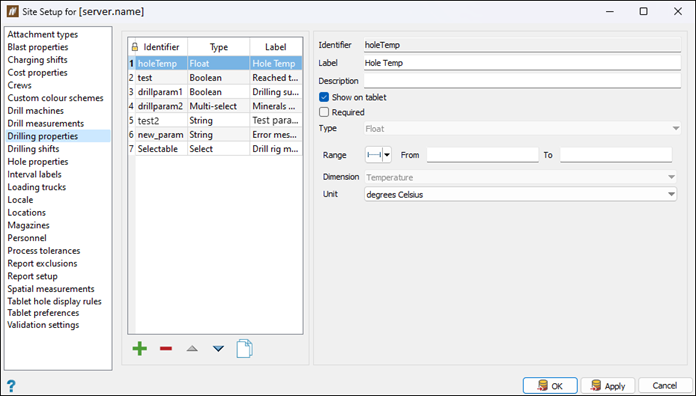The width and height of the screenshot is (696, 396).
Task: Remove selected property with red minus icon
Action: tap(166, 348)
